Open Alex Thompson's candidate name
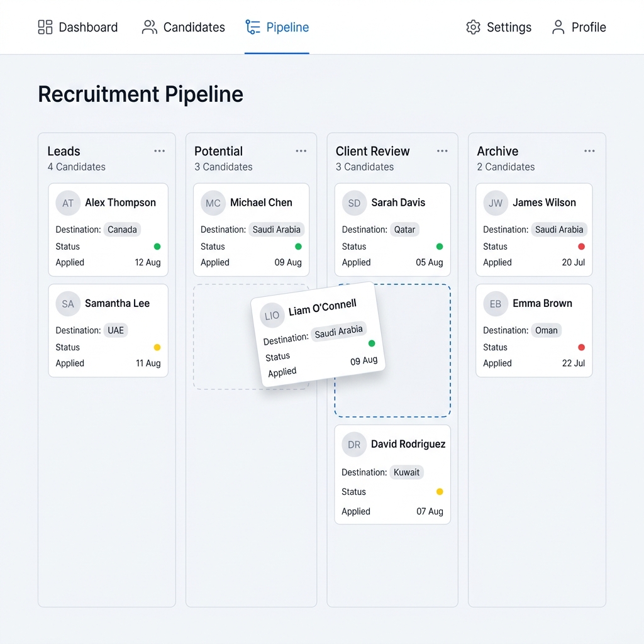The width and height of the screenshot is (644, 644). 120,203
